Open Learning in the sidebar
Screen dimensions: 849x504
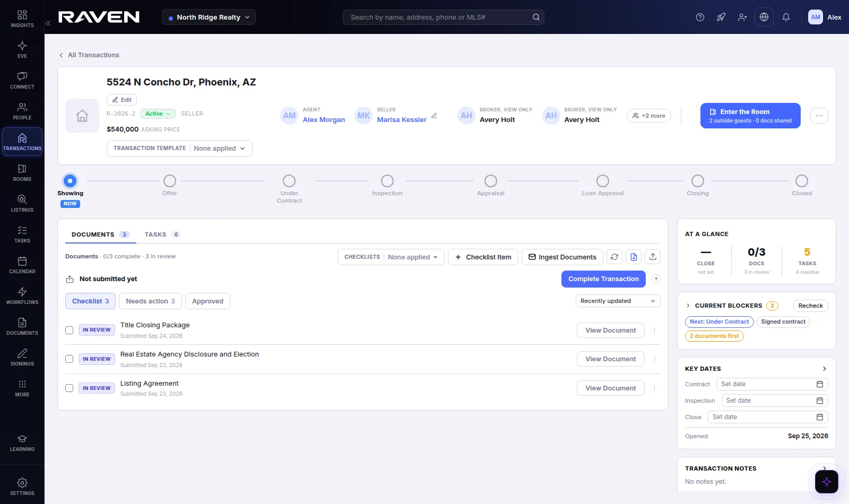[x=22, y=443]
